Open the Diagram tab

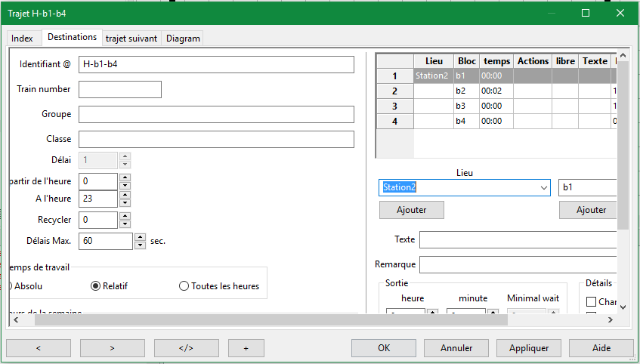(x=183, y=39)
